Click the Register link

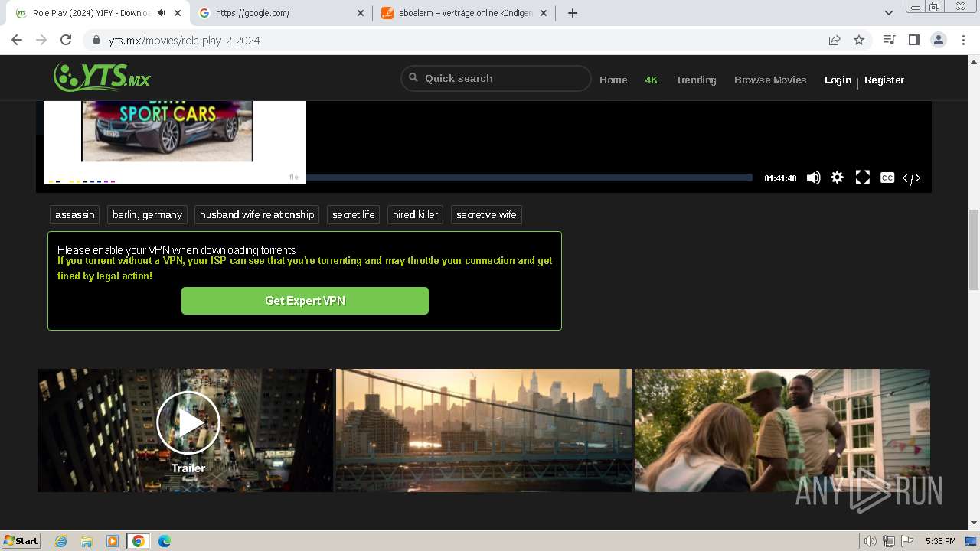click(884, 80)
